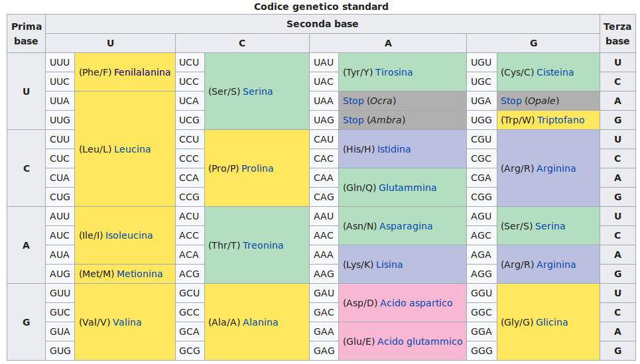Image resolution: width=640 pixels, height=364 pixels.
Task: Follow the Stop link in UAA row
Action: [x=353, y=101]
